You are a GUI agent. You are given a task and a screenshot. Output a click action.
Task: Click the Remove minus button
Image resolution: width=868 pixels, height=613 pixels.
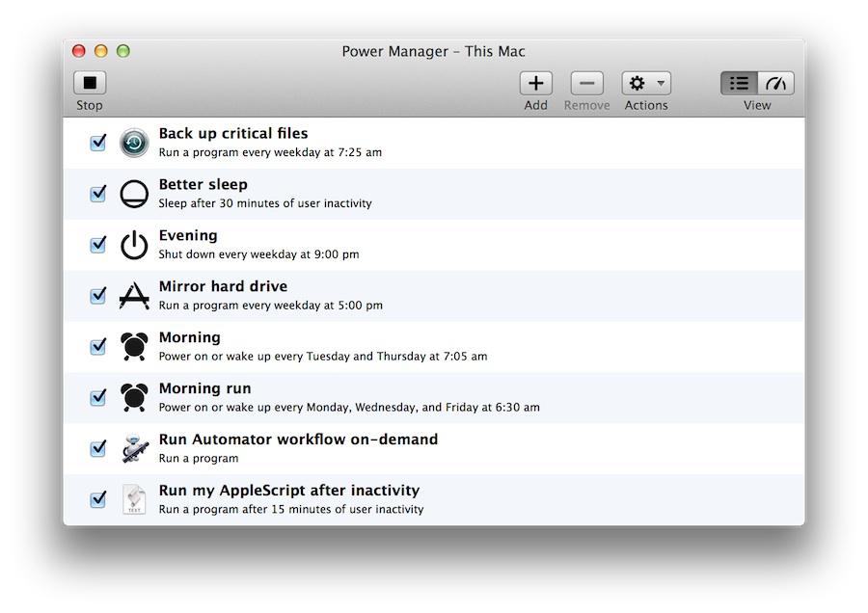click(586, 84)
